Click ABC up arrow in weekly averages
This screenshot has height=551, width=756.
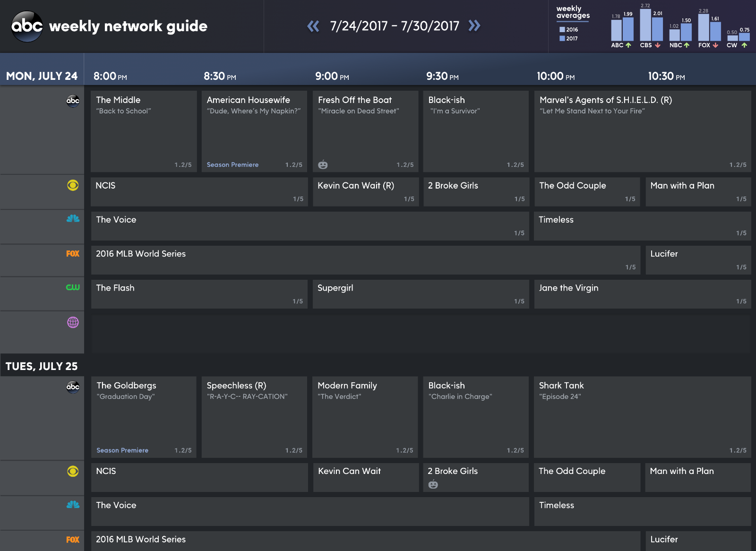pyautogui.click(x=628, y=45)
